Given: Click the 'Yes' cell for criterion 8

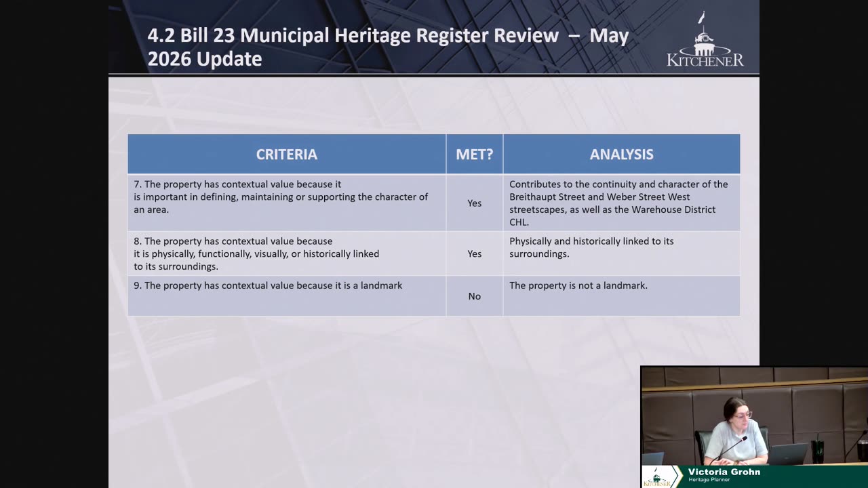Looking at the screenshot, I should coord(475,253).
